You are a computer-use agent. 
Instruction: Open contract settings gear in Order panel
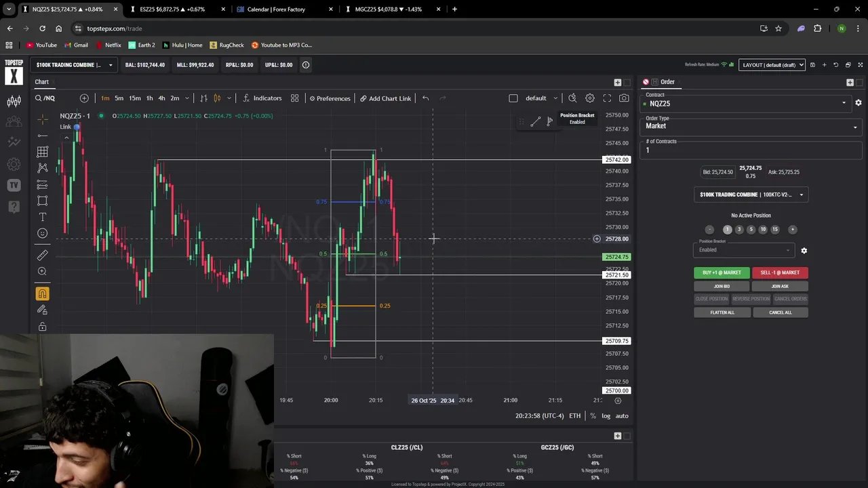pos(858,103)
